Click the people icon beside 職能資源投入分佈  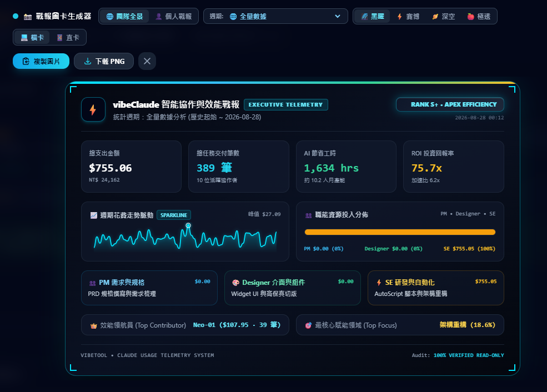(x=308, y=215)
